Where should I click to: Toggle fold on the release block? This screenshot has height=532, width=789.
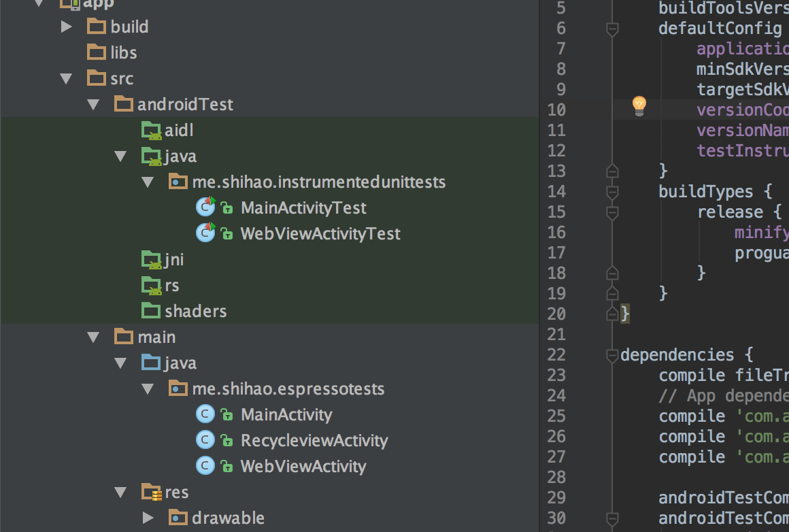point(612,212)
